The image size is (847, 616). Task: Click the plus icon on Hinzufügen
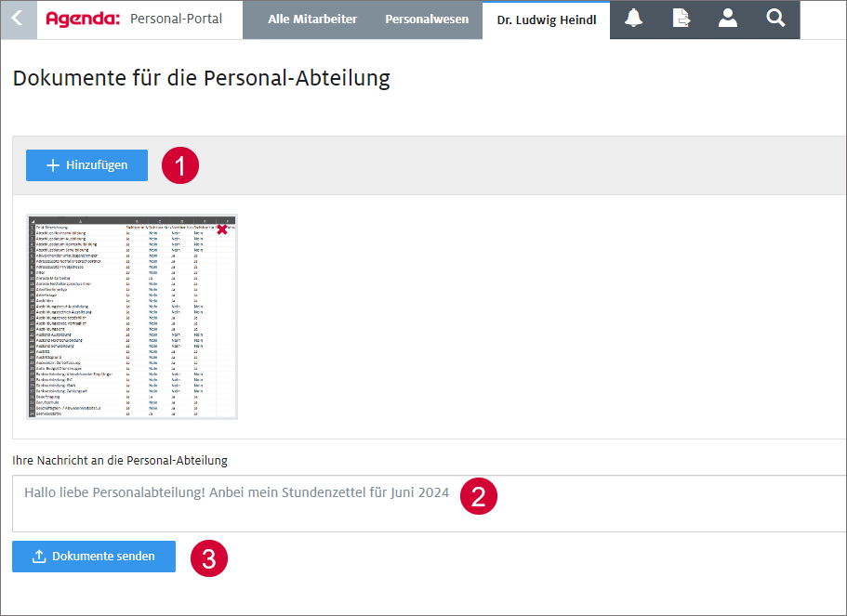53,165
